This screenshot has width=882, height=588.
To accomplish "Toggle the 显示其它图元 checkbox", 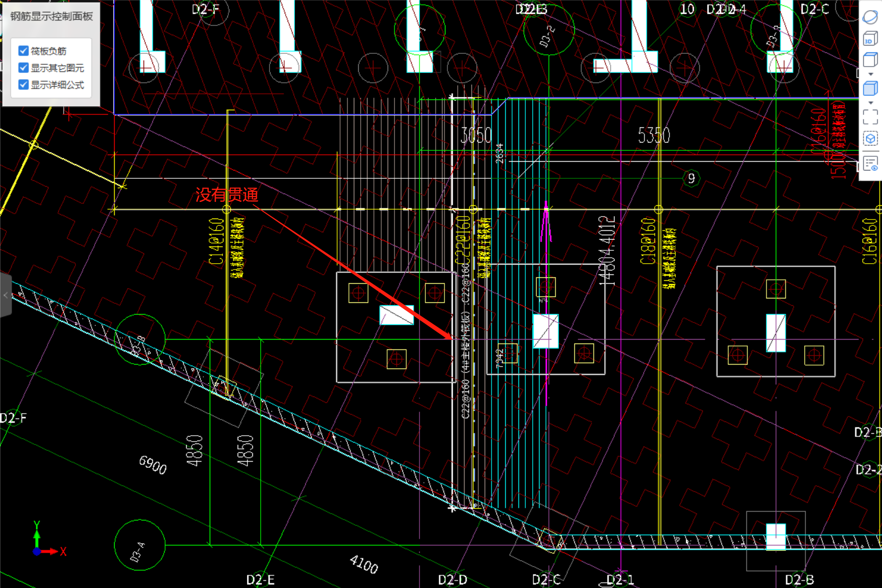I will 24,68.
